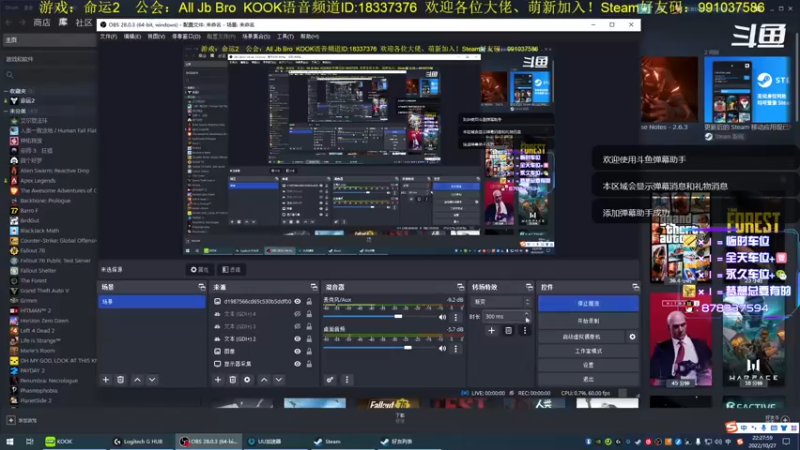Open the 滤镜 button above scenes
Image resolution: width=800 pixels, height=450 pixels.
tap(231, 269)
